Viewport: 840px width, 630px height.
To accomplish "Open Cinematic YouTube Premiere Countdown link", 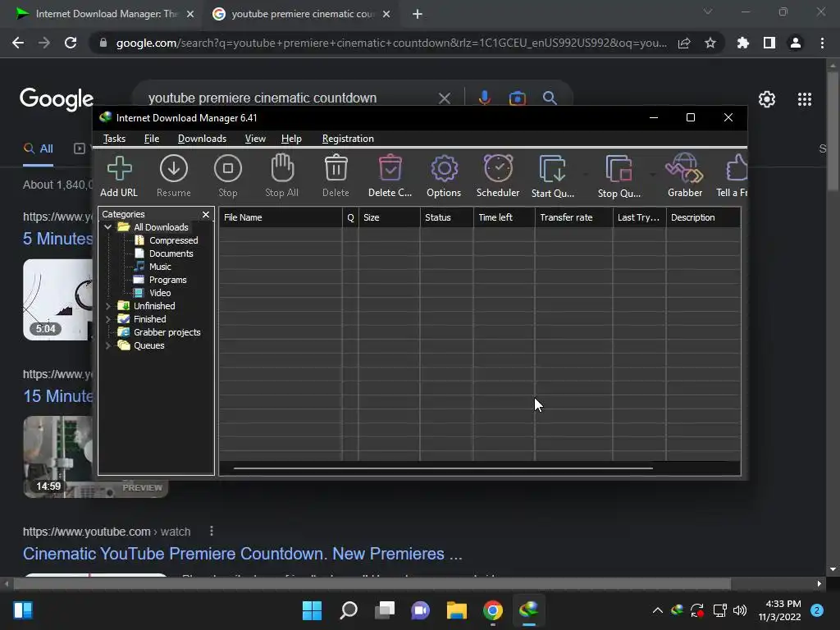I will tap(242, 554).
